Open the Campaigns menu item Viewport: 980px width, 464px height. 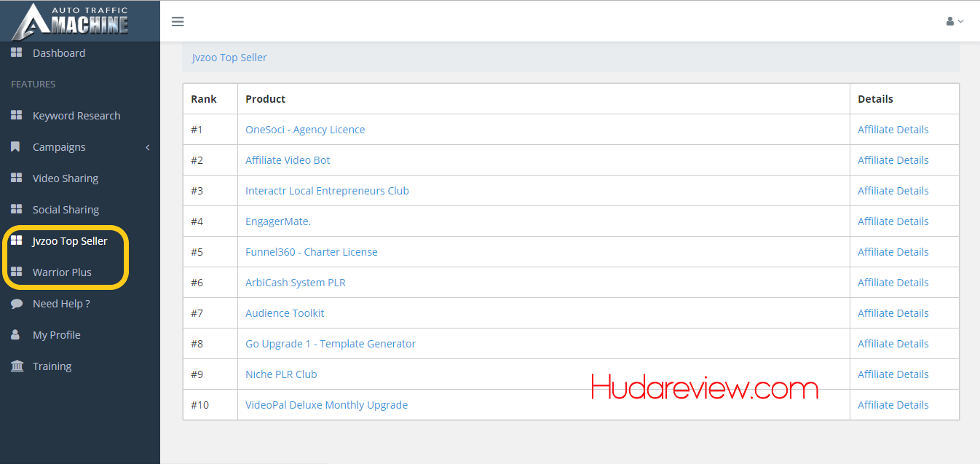pyautogui.click(x=59, y=147)
